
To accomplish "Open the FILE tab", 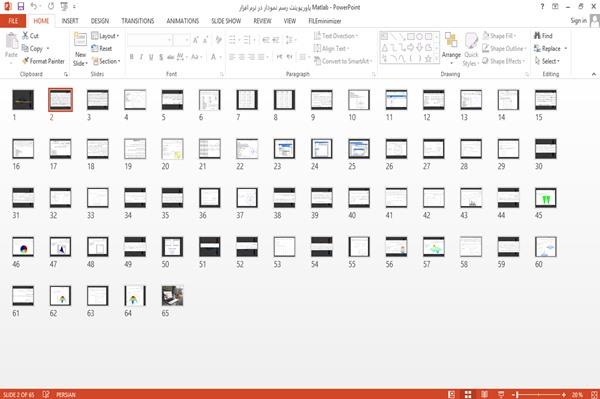I will click(13, 21).
